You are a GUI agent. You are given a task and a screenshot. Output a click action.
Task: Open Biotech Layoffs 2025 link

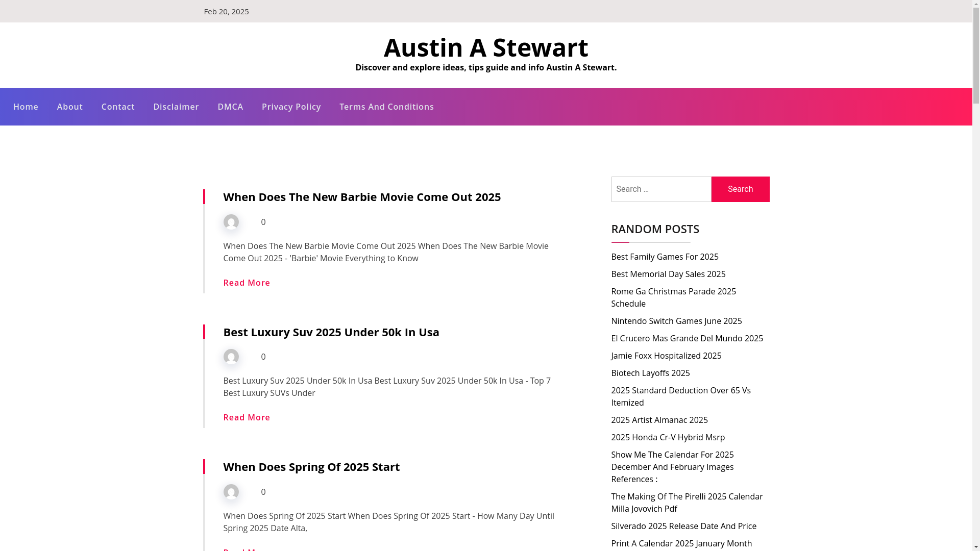[x=650, y=373]
